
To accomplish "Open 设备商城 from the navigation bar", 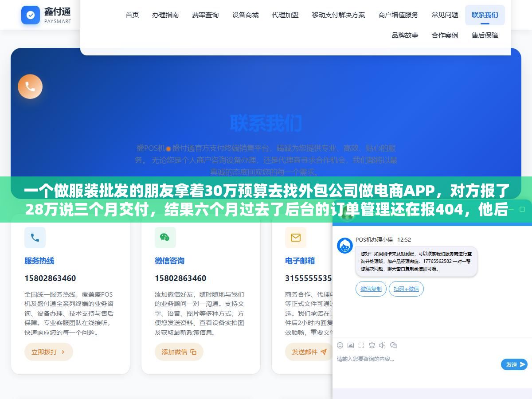I will [x=245, y=15].
